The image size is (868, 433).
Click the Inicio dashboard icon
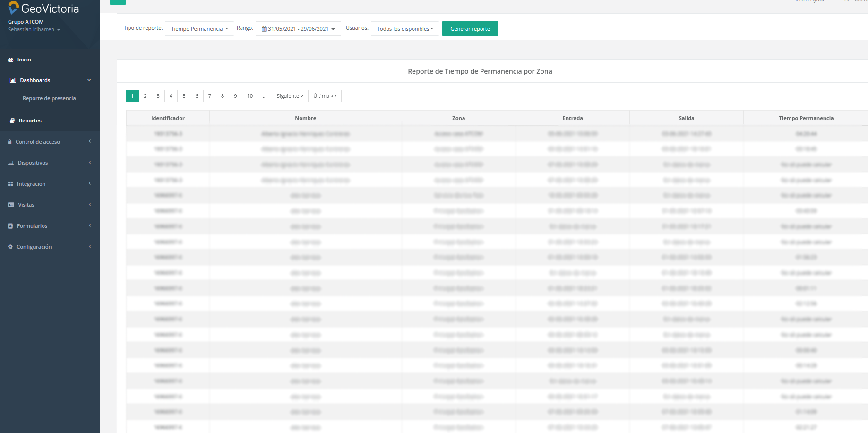[x=10, y=60]
